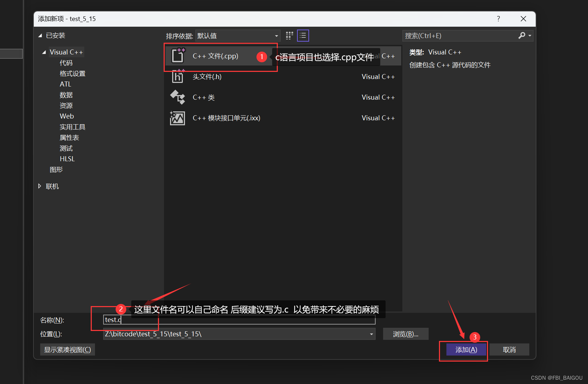Click the 浏览(B) button
The height and width of the screenshot is (384, 588).
(406, 334)
